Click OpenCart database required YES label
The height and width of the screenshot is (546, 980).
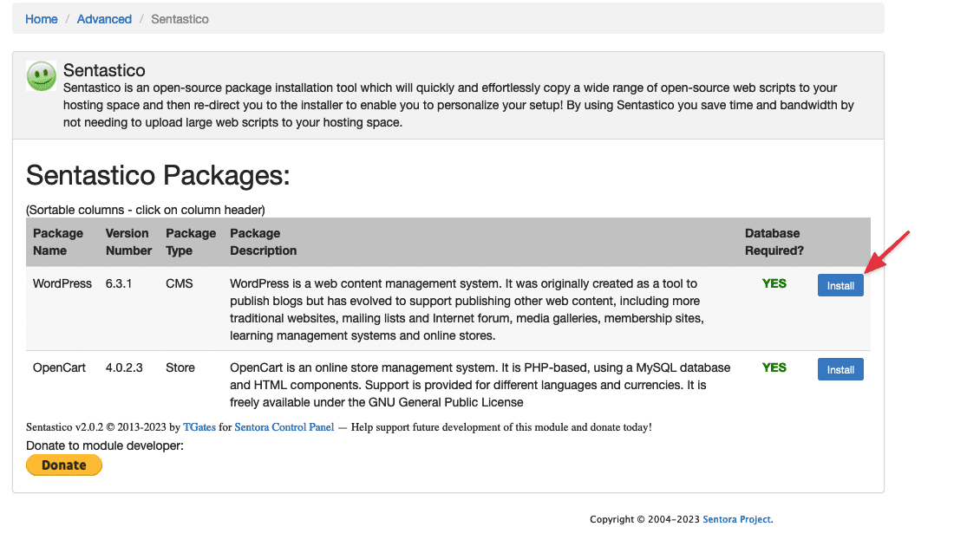pyautogui.click(x=774, y=367)
